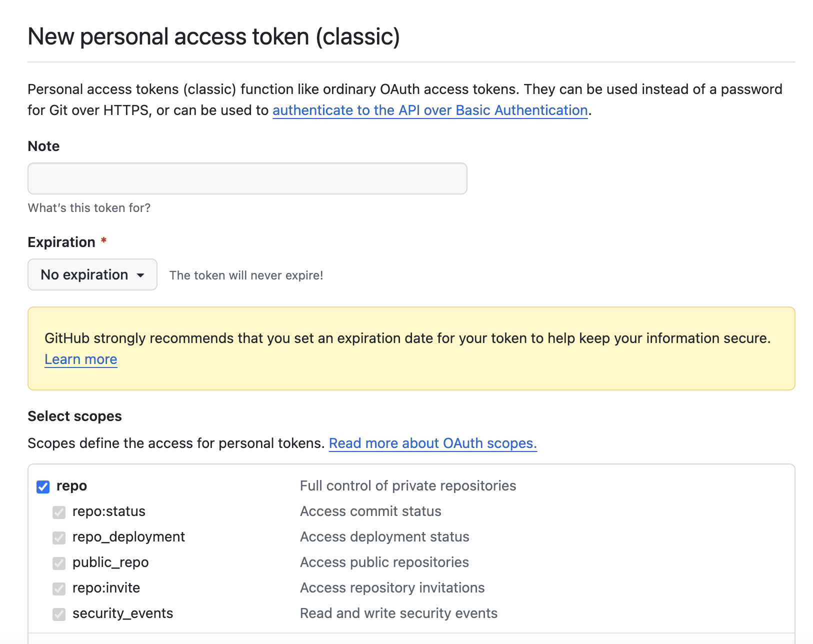This screenshot has height=644, width=813.
Task: Open Read more about OAuth scopes link
Action: pyautogui.click(x=432, y=443)
